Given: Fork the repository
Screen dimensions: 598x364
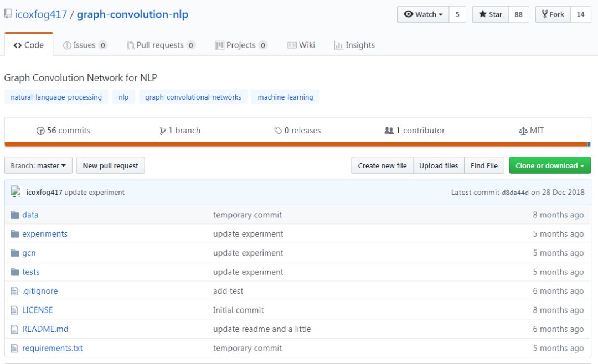Looking at the screenshot, I should point(553,14).
